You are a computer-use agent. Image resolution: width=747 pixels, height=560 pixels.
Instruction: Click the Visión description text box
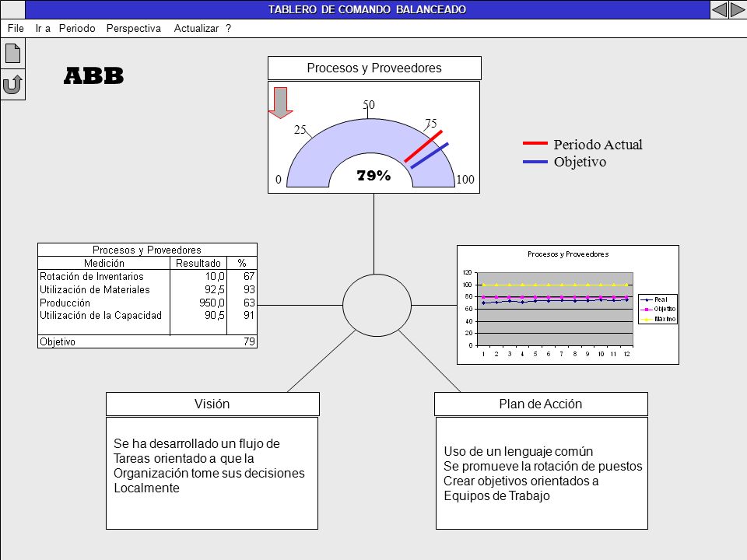[x=212, y=474]
